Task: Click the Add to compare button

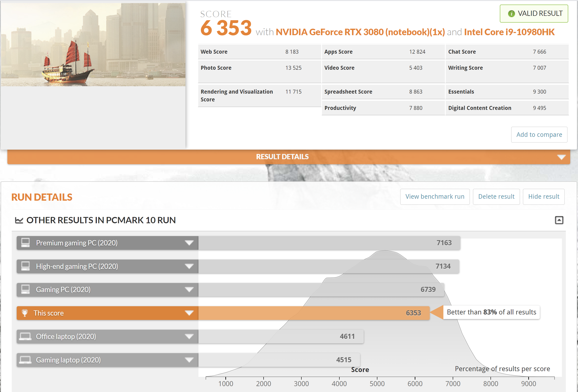Action: [539, 135]
